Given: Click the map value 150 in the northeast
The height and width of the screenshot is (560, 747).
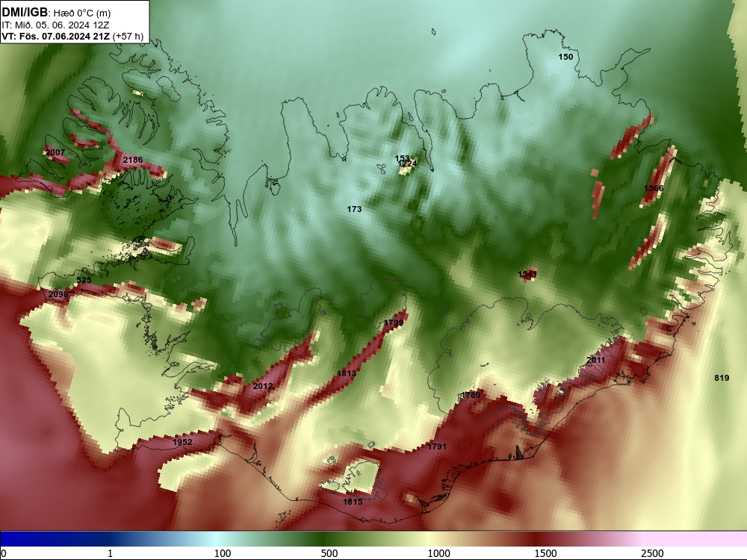Looking at the screenshot, I should click(x=565, y=57).
